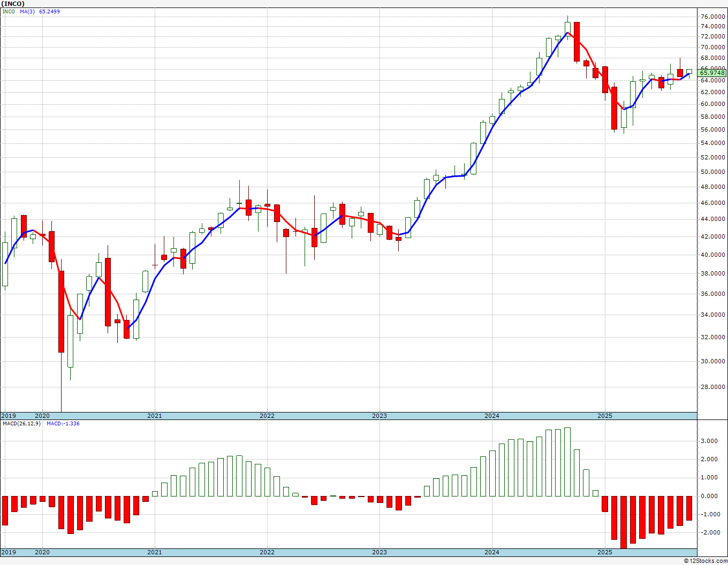Click the 34.0000 price axis label

coord(713,315)
